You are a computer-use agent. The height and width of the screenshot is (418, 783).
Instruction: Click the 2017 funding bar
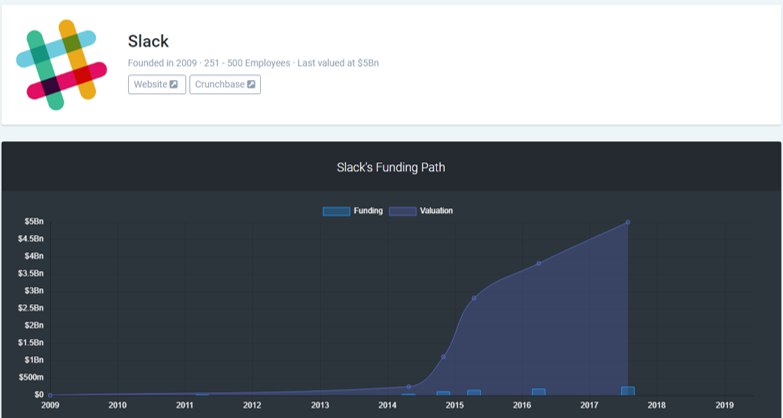click(628, 391)
